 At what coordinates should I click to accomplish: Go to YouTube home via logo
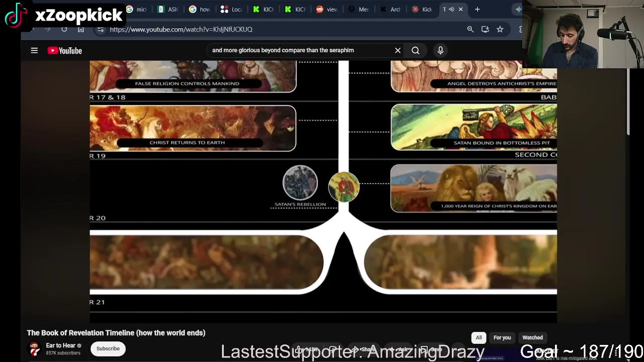point(65,51)
